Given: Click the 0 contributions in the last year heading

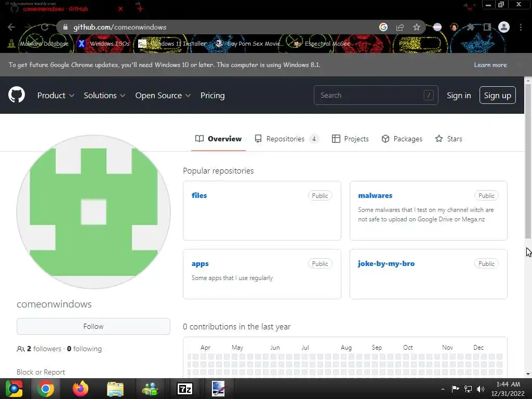Looking at the screenshot, I should pyautogui.click(x=236, y=326).
